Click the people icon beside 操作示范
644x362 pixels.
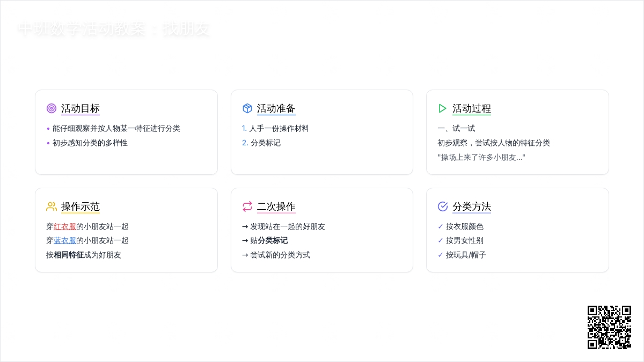52,206
